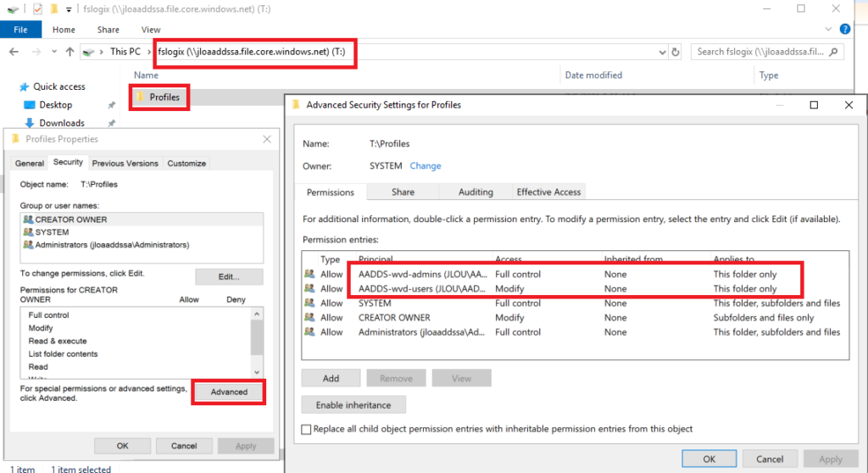
Task: Open Quick Access Toolbar customize dropdown
Action: click(x=69, y=9)
